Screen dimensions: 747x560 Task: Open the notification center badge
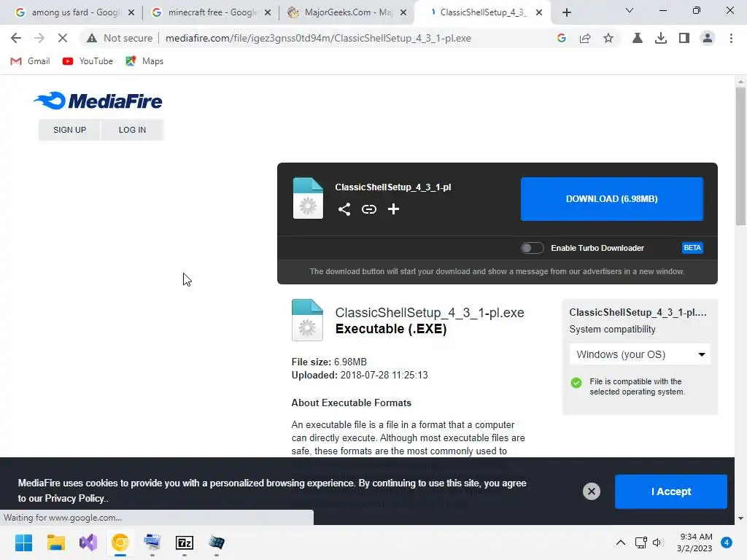[x=727, y=542]
